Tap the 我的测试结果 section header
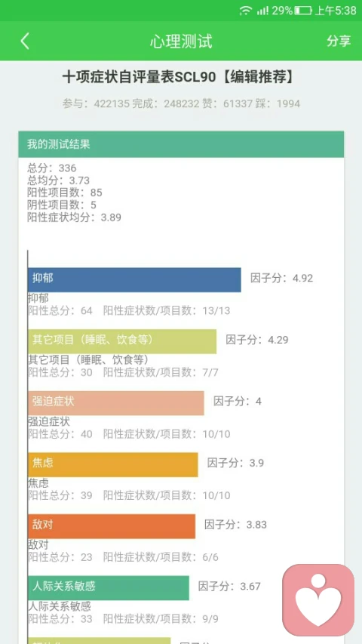362x644 pixels. tap(181, 144)
